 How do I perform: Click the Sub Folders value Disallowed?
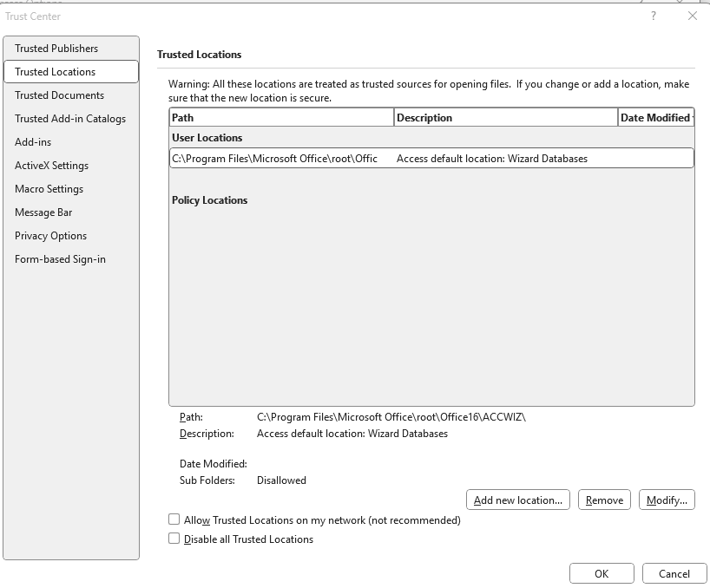[281, 480]
